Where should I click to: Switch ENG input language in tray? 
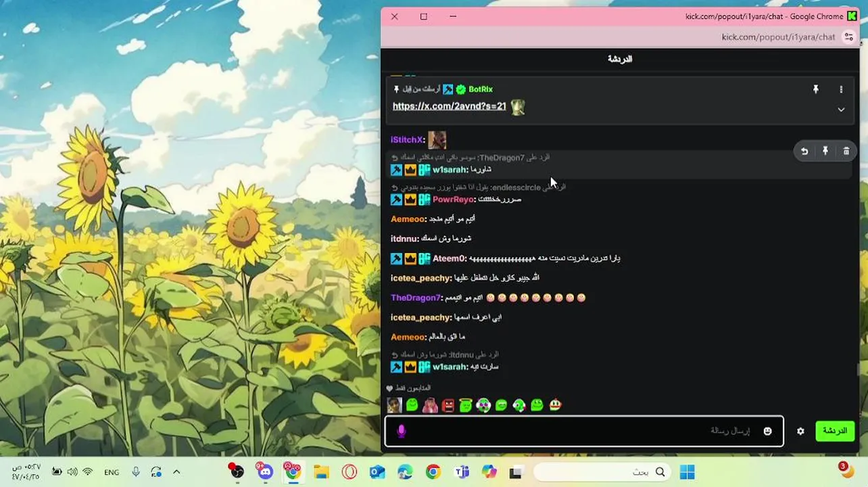click(x=112, y=472)
